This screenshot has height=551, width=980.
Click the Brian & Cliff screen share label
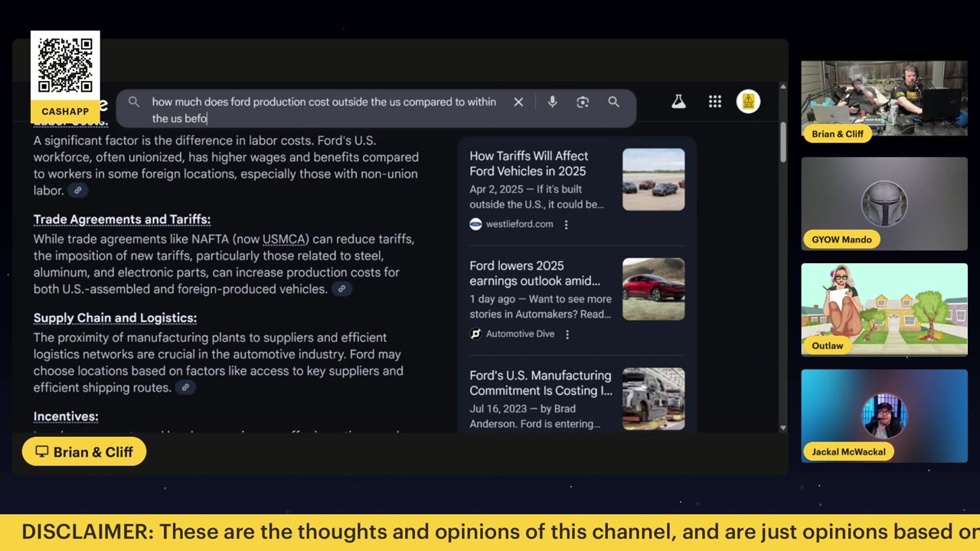click(84, 452)
